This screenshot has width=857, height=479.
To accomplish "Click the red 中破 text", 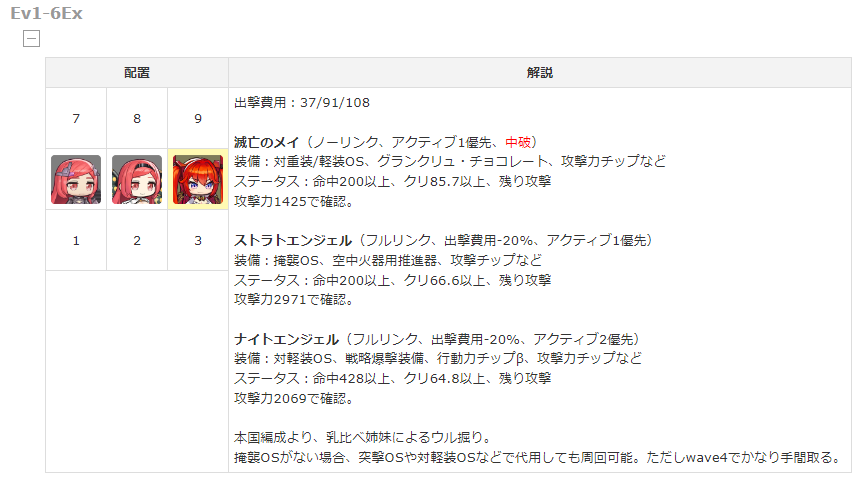I will [518, 142].
